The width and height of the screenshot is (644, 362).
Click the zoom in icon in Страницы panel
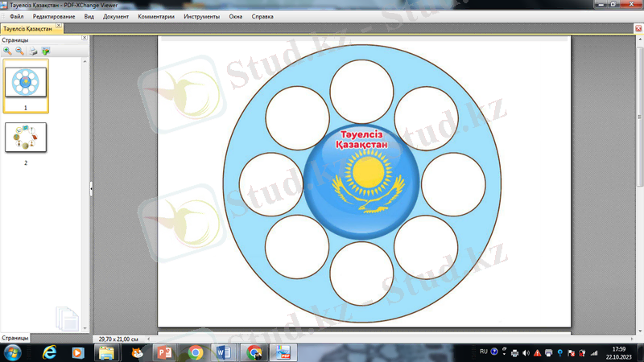(x=7, y=51)
